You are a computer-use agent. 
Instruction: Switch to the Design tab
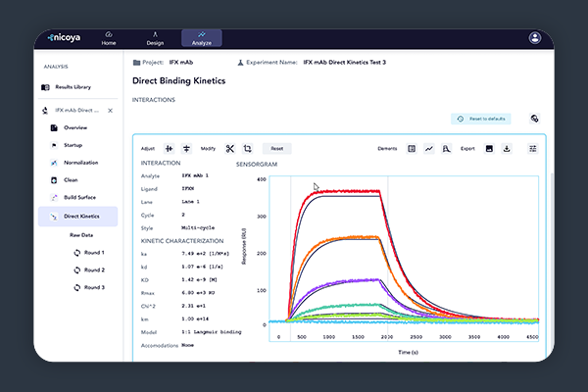click(x=155, y=39)
